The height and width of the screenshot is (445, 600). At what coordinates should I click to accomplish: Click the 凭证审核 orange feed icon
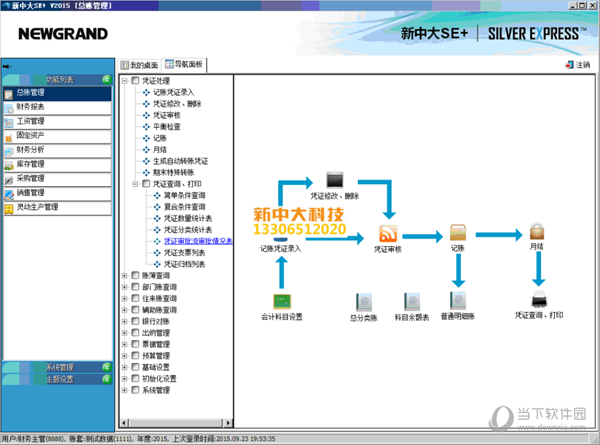tap(388, 233)
